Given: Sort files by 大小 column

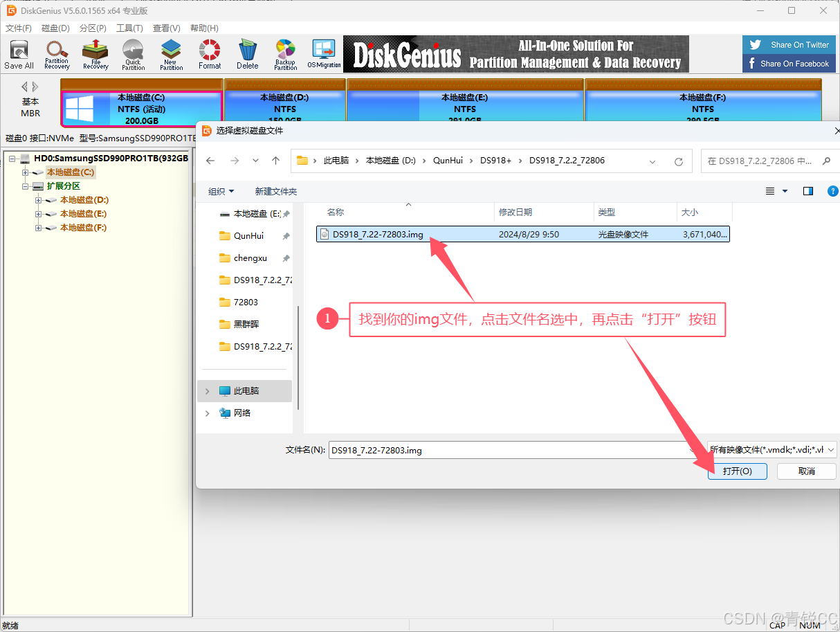Looking at the screenshot, I should pyautogui.click(x=690, y=213).
